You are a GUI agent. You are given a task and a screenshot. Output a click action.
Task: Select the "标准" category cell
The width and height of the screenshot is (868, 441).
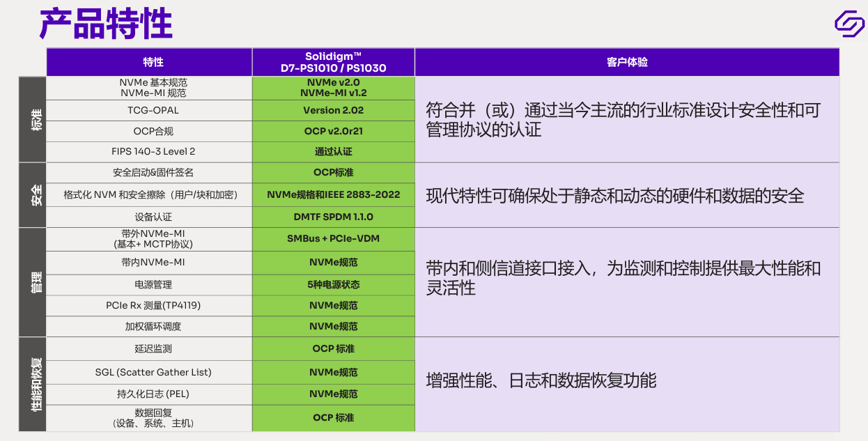tap(32, 119)
